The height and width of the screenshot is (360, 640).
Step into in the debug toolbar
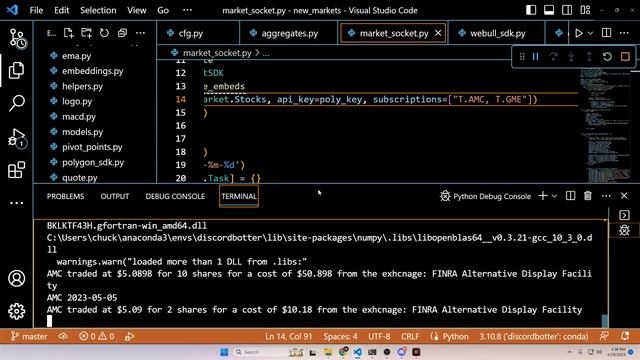point(571,57)
